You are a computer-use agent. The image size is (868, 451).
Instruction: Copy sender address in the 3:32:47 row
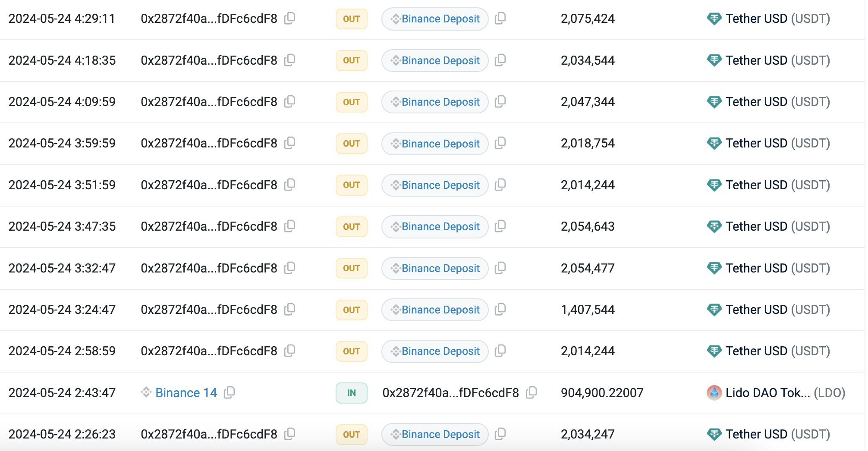(290, 268)
